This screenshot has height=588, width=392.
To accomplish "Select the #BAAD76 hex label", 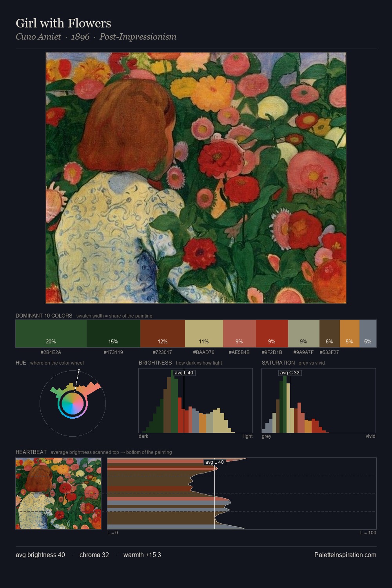I will (x=204, y=352).
